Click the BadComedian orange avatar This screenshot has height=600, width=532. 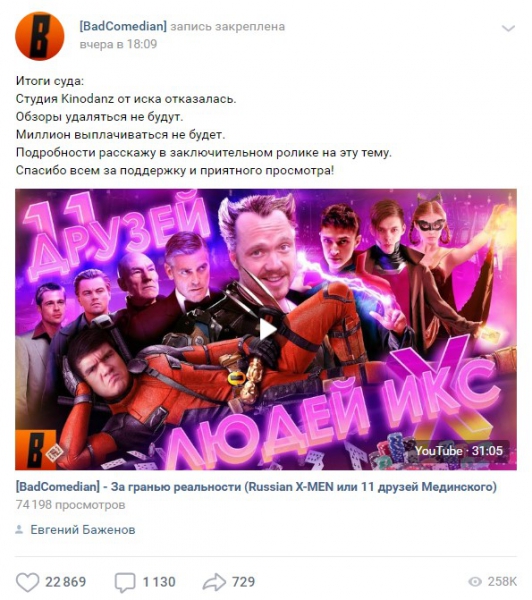(39, 36)
